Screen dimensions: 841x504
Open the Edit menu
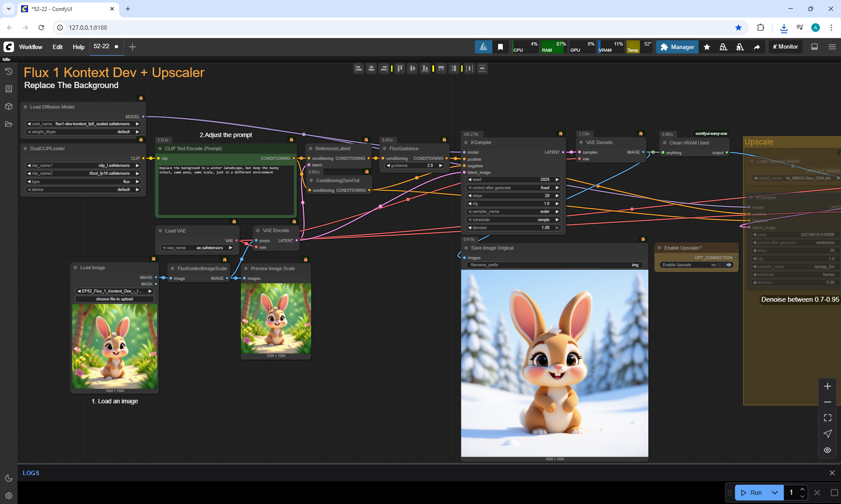pos(57,47)
